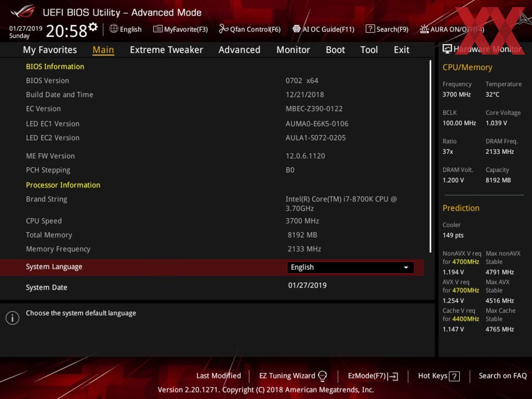This screenshot has width=532, height=399.
Task: Click LED EC2 value AULA1-S072-0205
Action: coord(316,138)
